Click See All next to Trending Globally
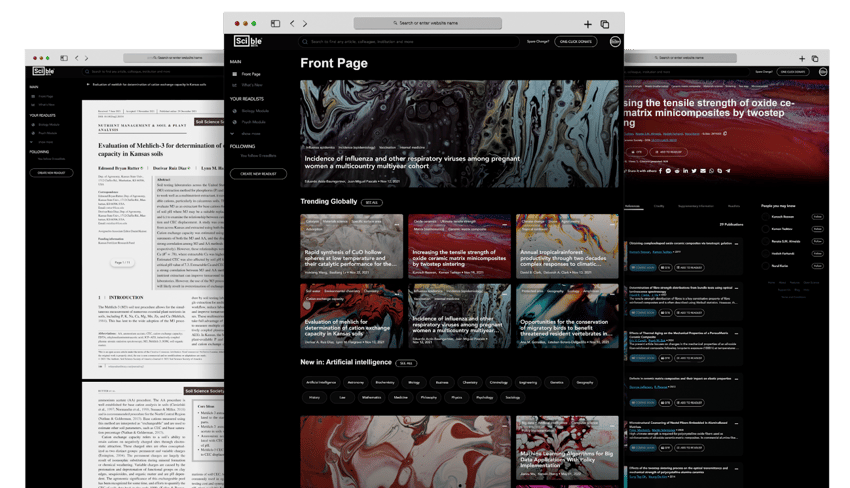 point(372,202)
